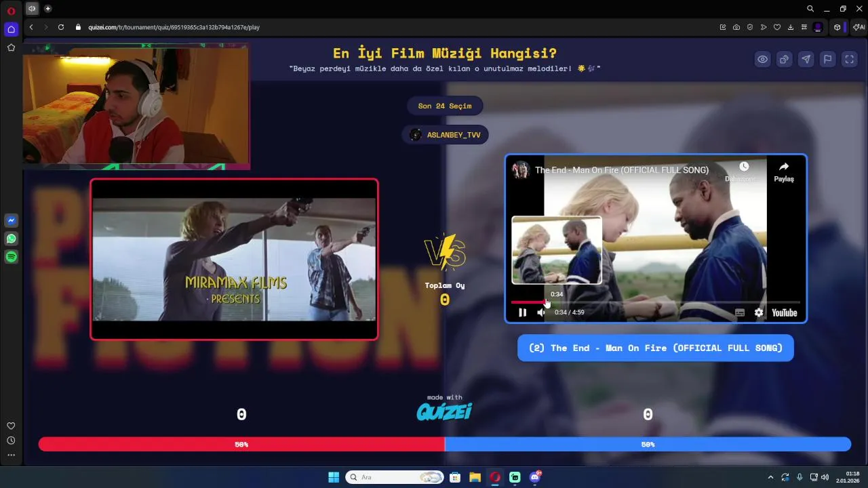Open system tray microphone indicator
This screenshot has width=868, height=488.
800,477
